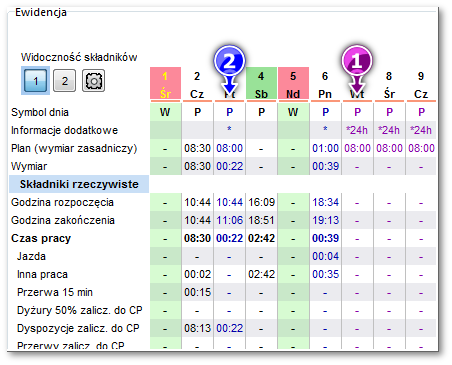Click Inna praca value 00:02 day 2
Screen dimensions: 452x365
[x=197, y=274]
